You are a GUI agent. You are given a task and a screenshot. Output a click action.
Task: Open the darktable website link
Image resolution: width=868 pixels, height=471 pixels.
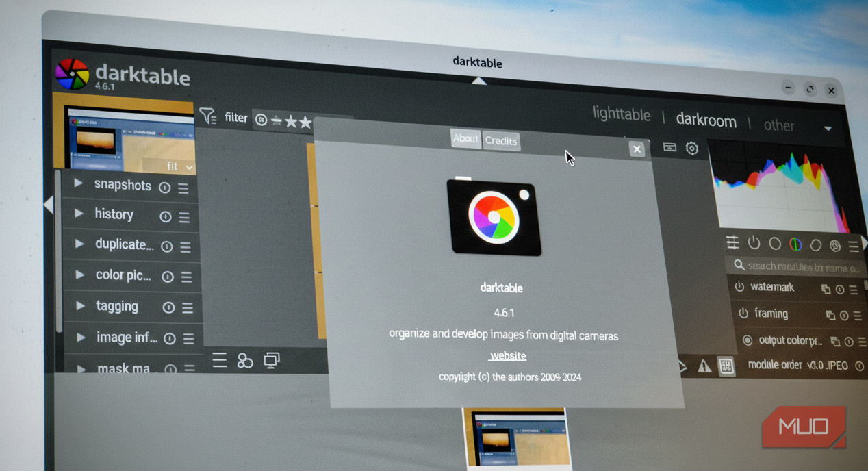[507, 355]
